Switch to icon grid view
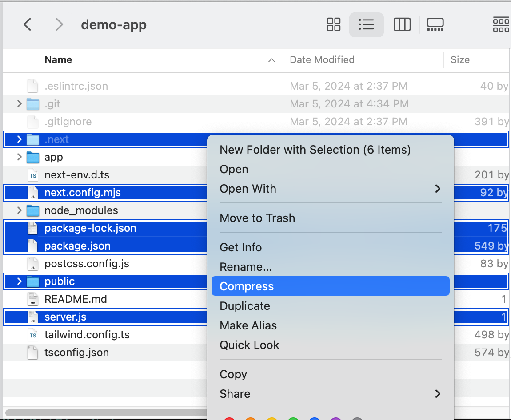 (x=334, y=24)
